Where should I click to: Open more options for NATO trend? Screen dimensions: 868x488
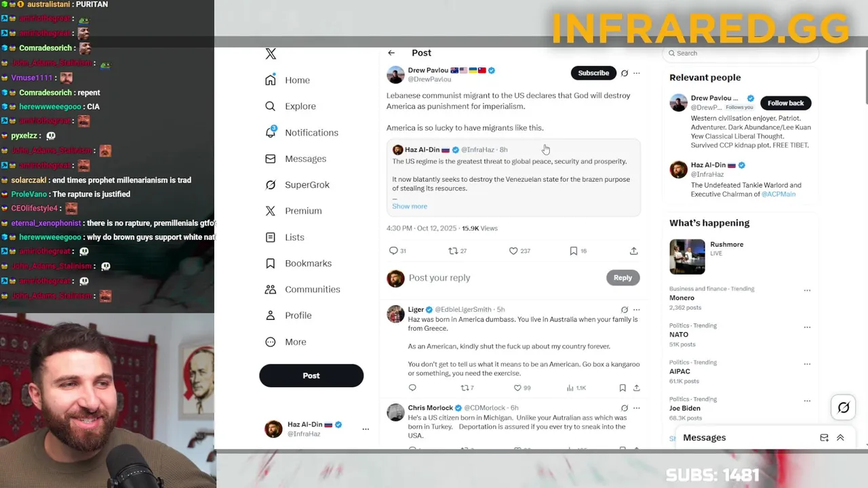click(807, 327)
